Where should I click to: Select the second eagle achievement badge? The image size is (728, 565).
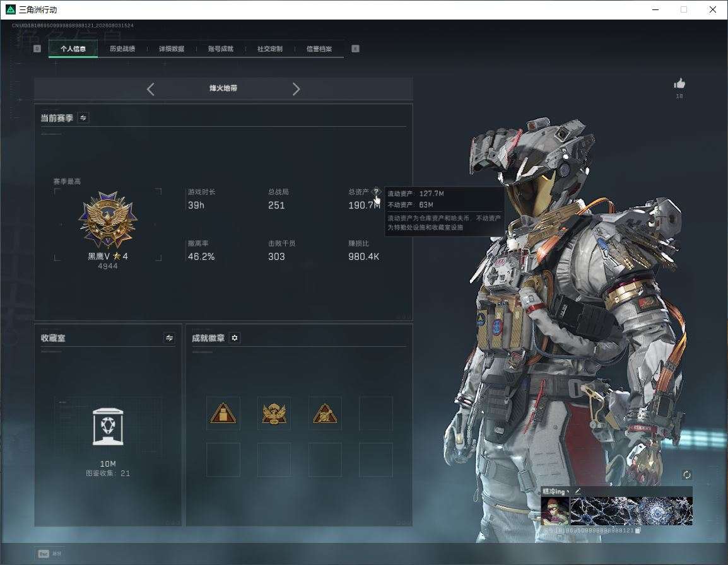tap(274, 413)
